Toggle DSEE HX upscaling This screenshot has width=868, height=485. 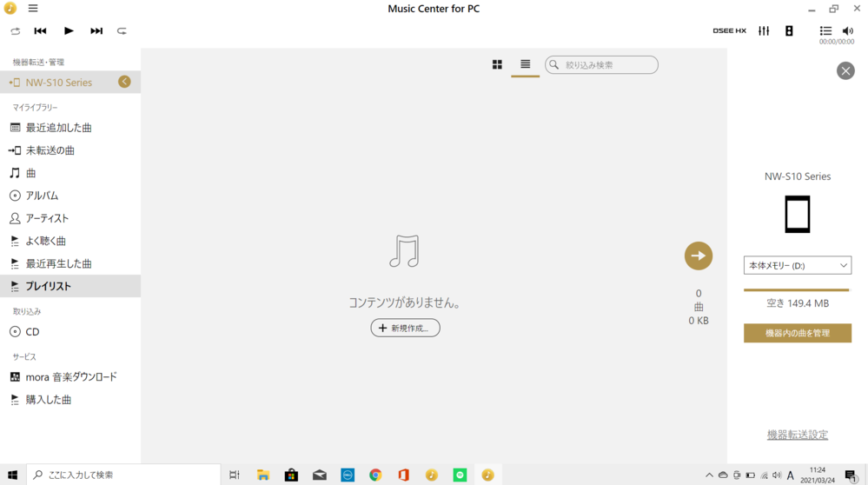pos(729,31)
